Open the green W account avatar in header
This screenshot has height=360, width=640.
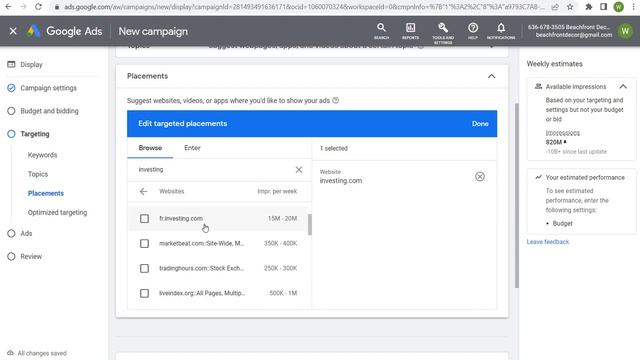[625, 31]
